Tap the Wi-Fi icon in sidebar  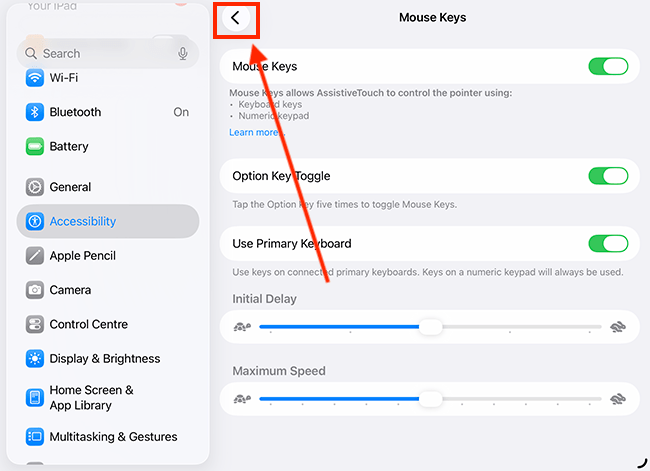[35, 78]
